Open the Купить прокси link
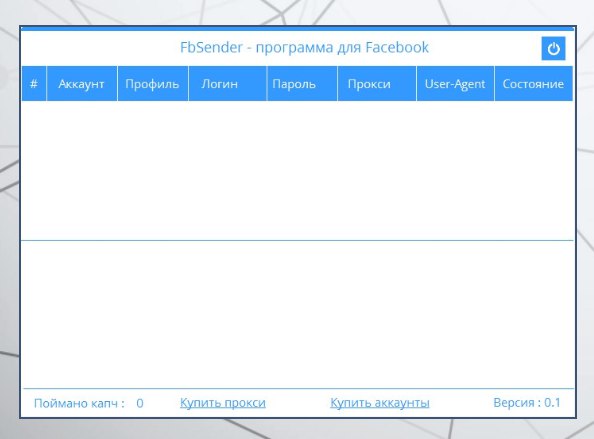This screenshot has width=594, height=439. pos(223,403)
